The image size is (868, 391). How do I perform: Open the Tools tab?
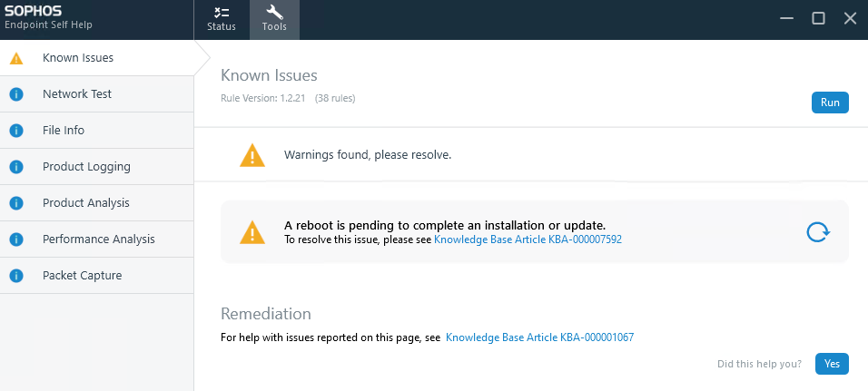click(273, 19)
